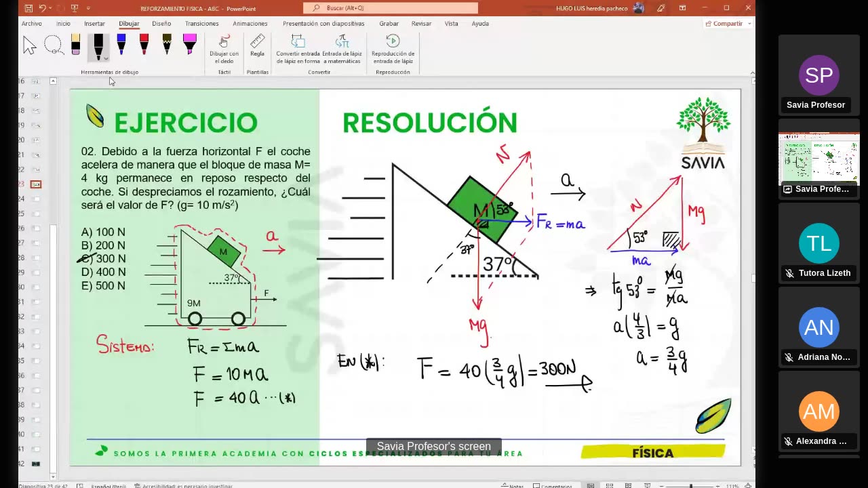Screen dimensions: 868x488
Task: Click Reproducción de entrada de lápiz
Action: point(393,49)
